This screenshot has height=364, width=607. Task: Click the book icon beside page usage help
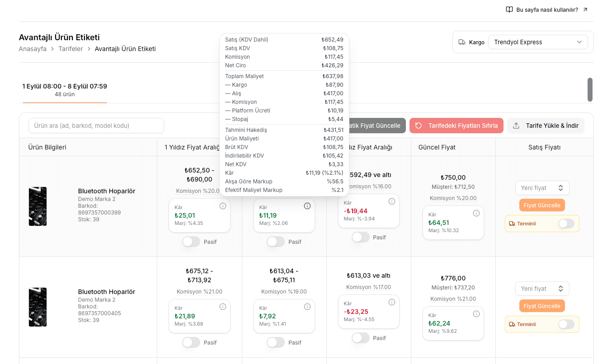point(509,9)
